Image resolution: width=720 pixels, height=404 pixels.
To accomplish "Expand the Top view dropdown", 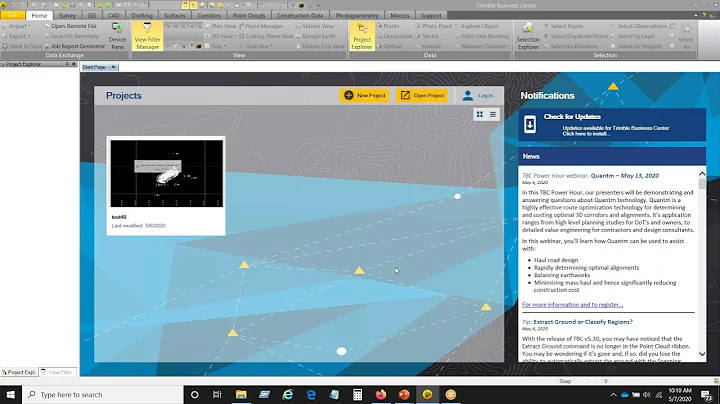I will [x=215, y=46].
